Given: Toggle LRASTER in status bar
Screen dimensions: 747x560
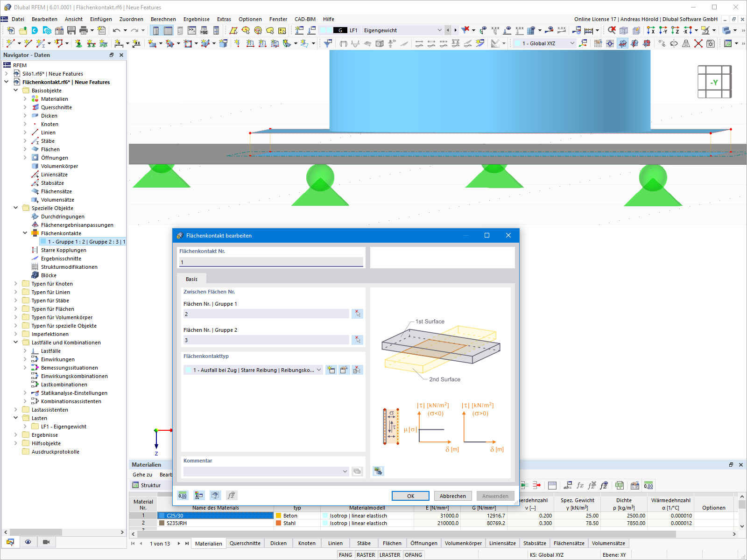Looking at the screenshot, I should coord(390,555).
